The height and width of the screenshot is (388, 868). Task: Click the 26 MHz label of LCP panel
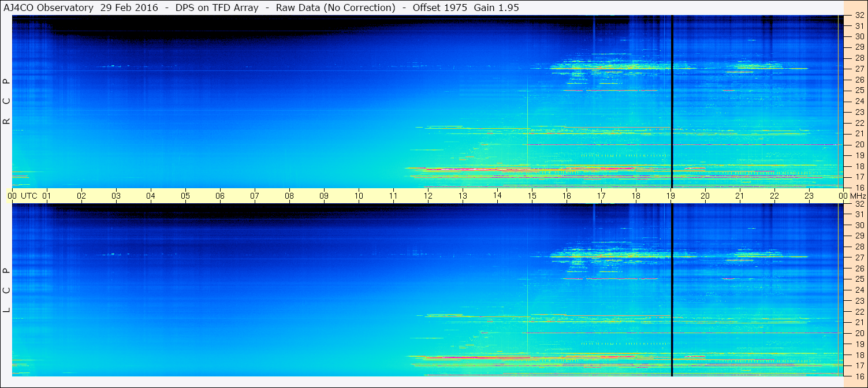point(859,268)
